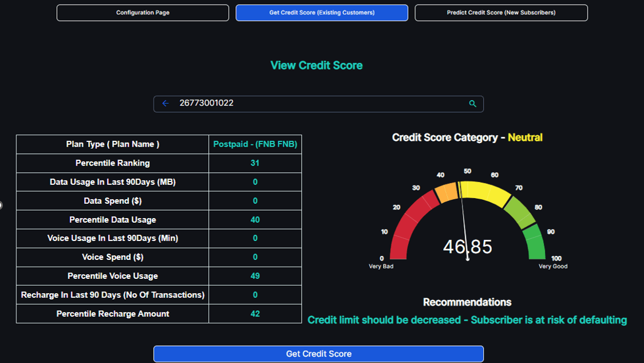Click the View Credit Score heading
The width and height of the screenshot is (644, 363).
317,65
